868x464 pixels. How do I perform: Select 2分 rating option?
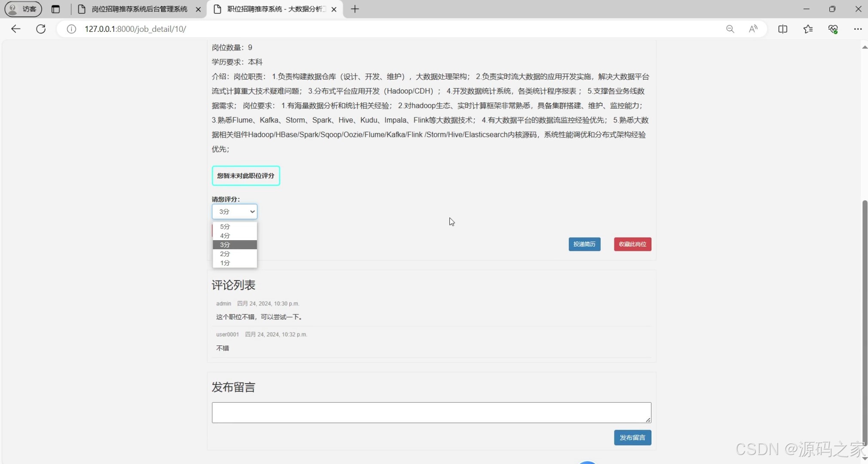(x=225, y=253)
